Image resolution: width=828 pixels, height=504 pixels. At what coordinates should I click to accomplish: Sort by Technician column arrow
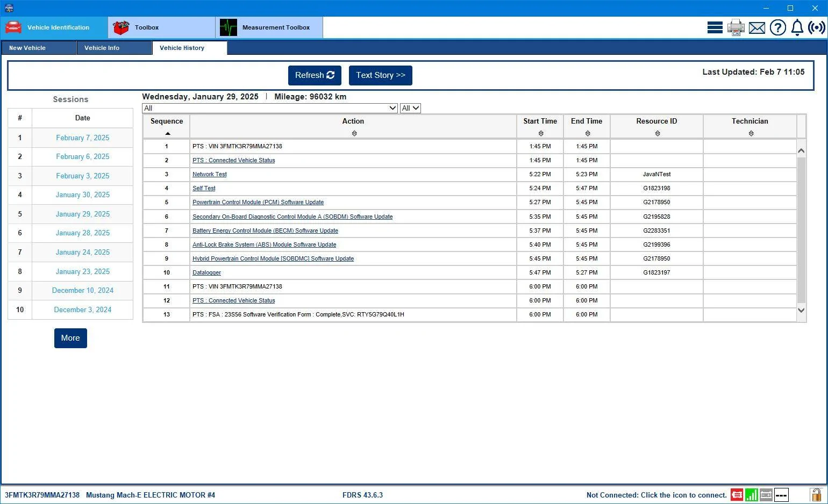click(x=751, y=133)
